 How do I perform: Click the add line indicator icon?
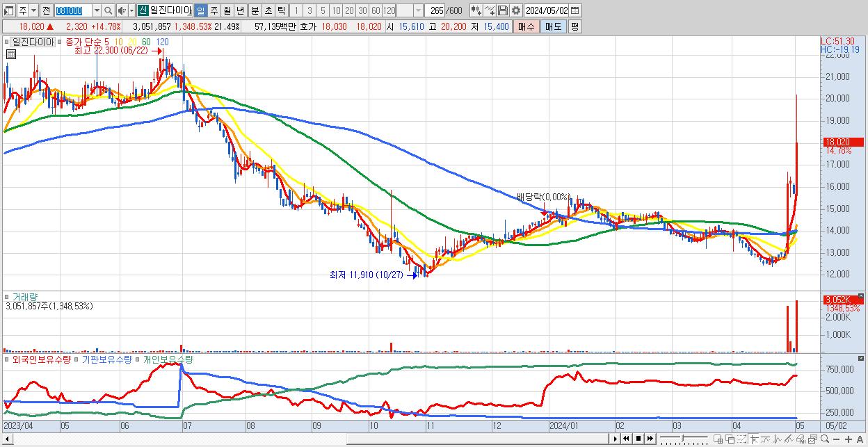click(490, 10)
